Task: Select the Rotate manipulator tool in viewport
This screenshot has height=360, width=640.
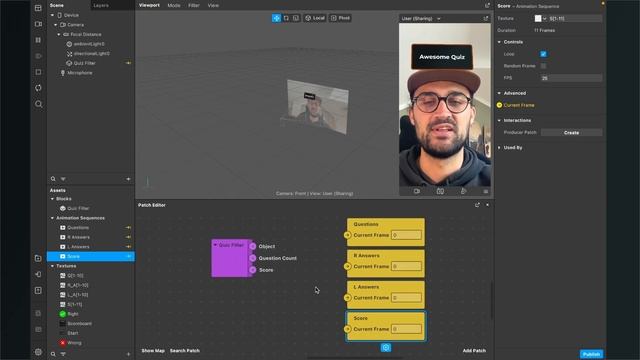Action: click(286, 18)
